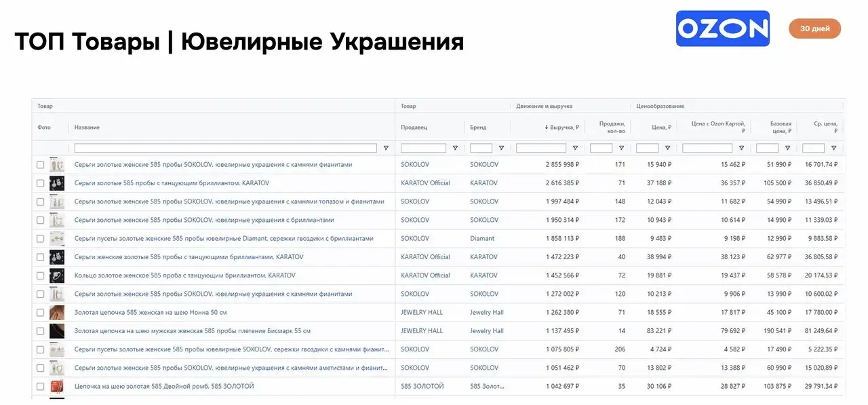Click the filter icon under Выручка column
This screenshot has height=405, width=868.
tap(575, 148)
